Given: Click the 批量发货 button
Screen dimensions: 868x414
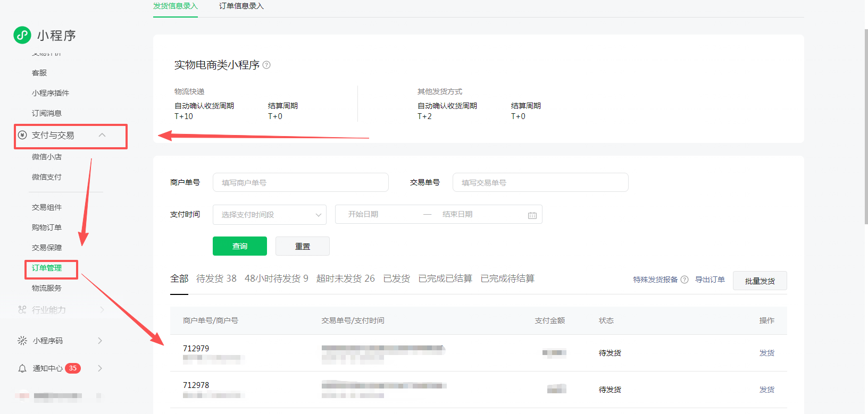Looking at the screenshot, I should (x=759, y=281).
